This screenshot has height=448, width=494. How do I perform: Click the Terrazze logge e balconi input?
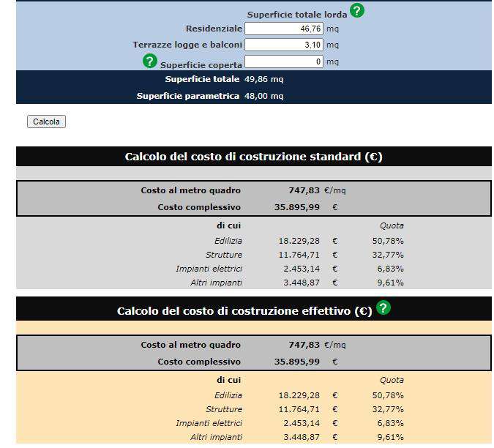point(284,45)
